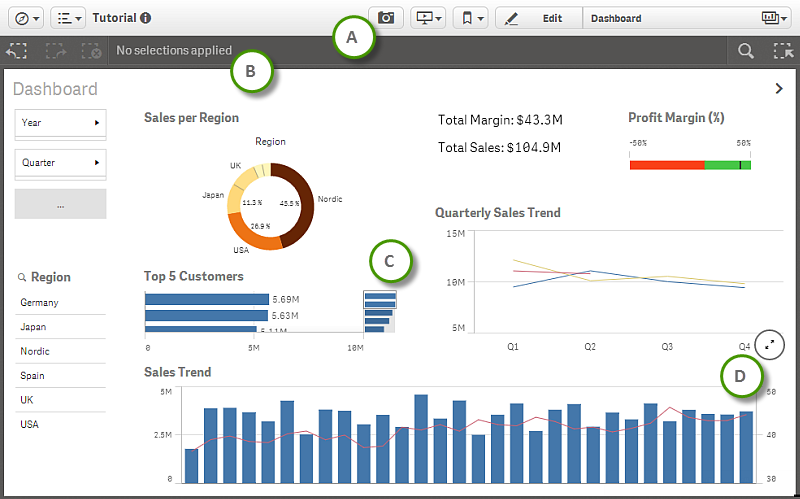Open the global list menu
The image size is (800, 499).
coord(68,18)
